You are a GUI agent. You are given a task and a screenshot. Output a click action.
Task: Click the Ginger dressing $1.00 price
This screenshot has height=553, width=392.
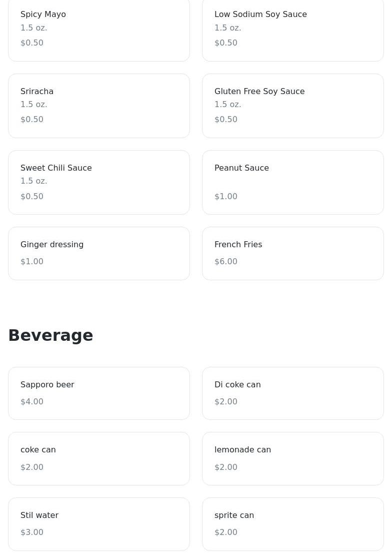coord(32,261)
